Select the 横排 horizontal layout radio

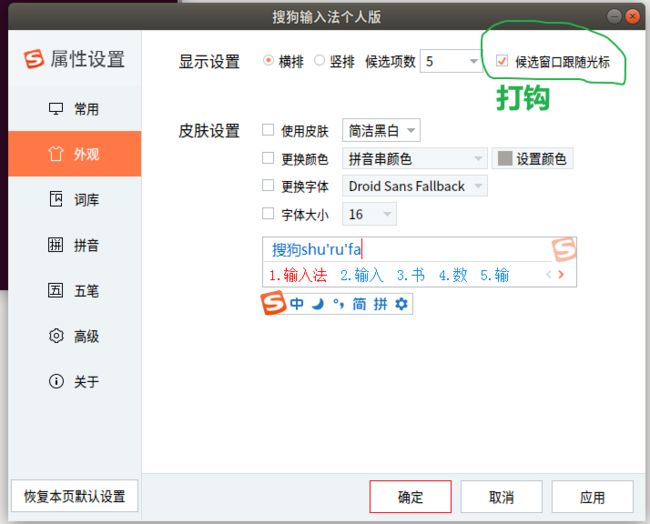tap(268, 61)
